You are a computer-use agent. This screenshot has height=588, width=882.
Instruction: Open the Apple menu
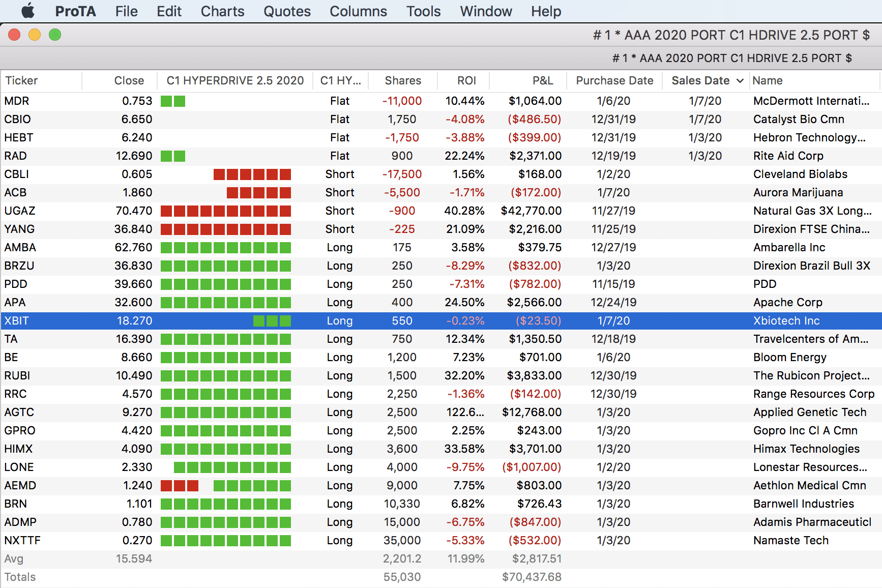pyautogui.click(x=28, y=11)
